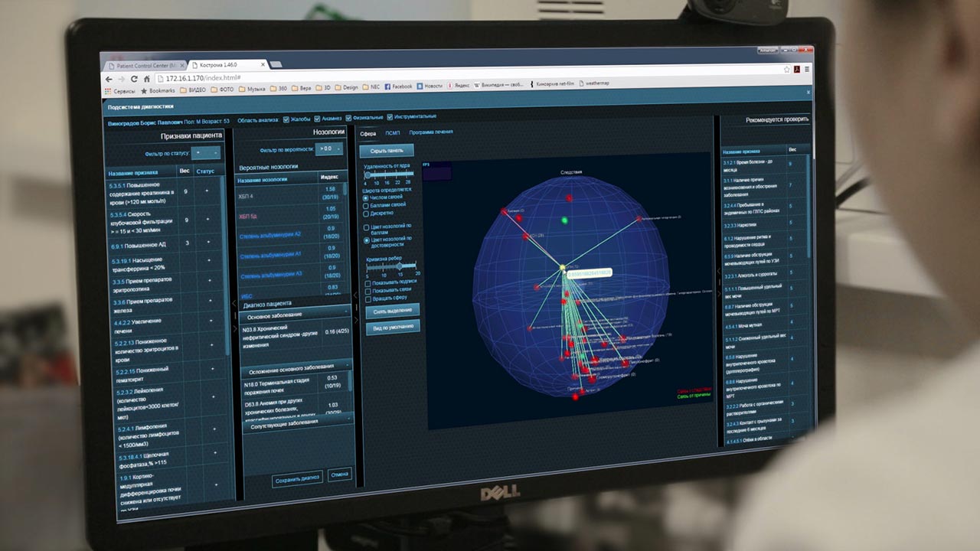Screen dimensions: 980x551
Task: Open the Фильтр по вероятности dropdown
Action: pos(330,148)
